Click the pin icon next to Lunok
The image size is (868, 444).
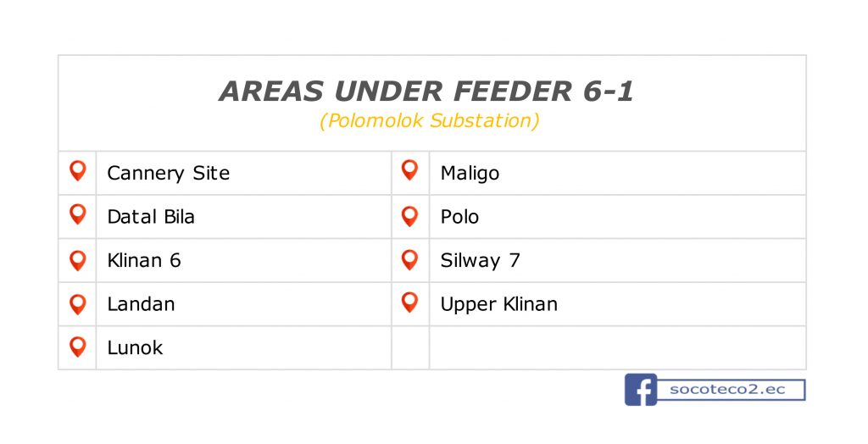pos(77,347)
